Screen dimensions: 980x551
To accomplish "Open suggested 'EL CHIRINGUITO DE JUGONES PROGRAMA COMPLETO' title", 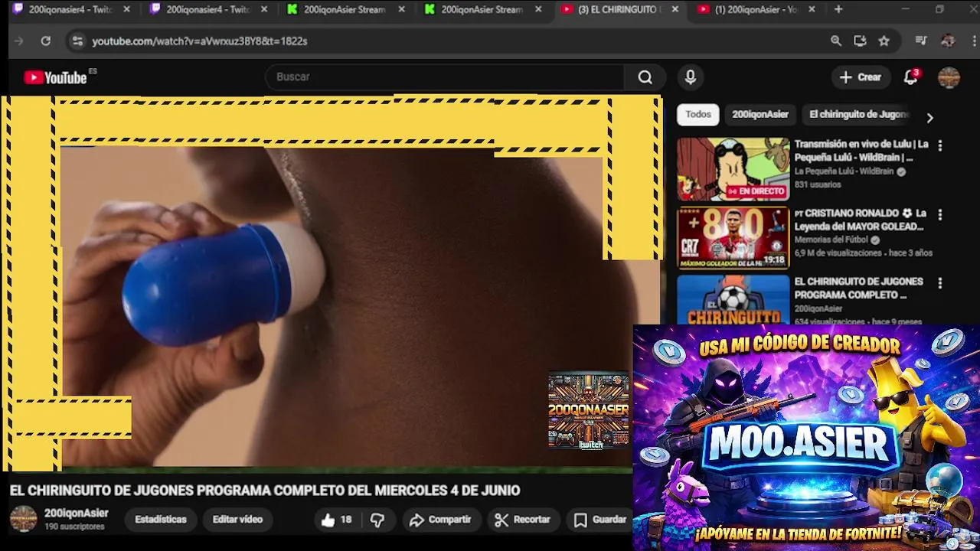I will tap(858, 288).
